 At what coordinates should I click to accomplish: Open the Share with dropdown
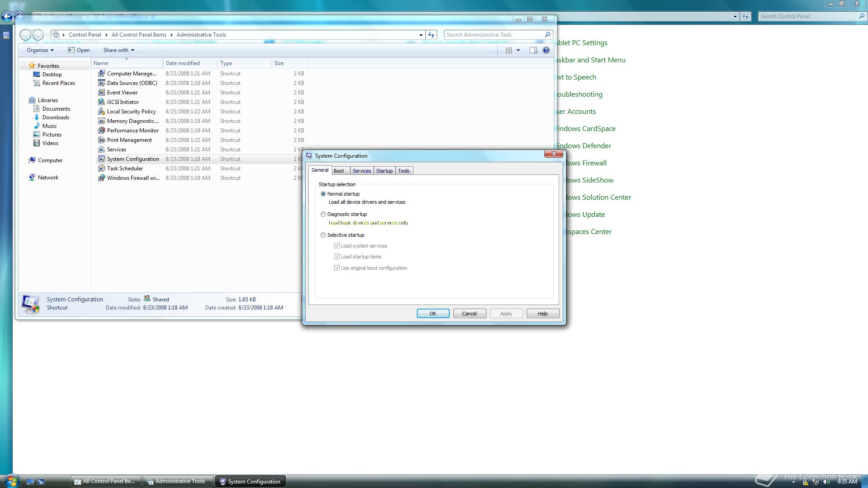118,50
